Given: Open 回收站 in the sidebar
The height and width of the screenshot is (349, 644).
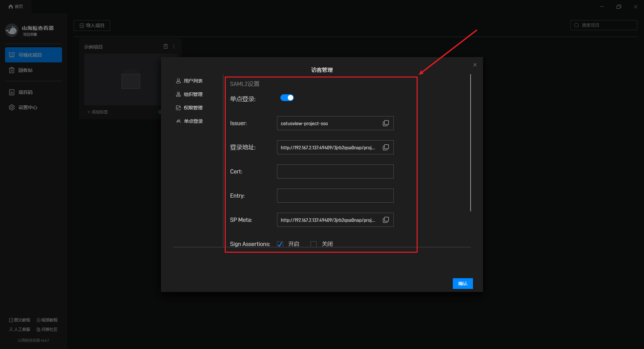Looking at the screenshot, I should tap(25, 70).
